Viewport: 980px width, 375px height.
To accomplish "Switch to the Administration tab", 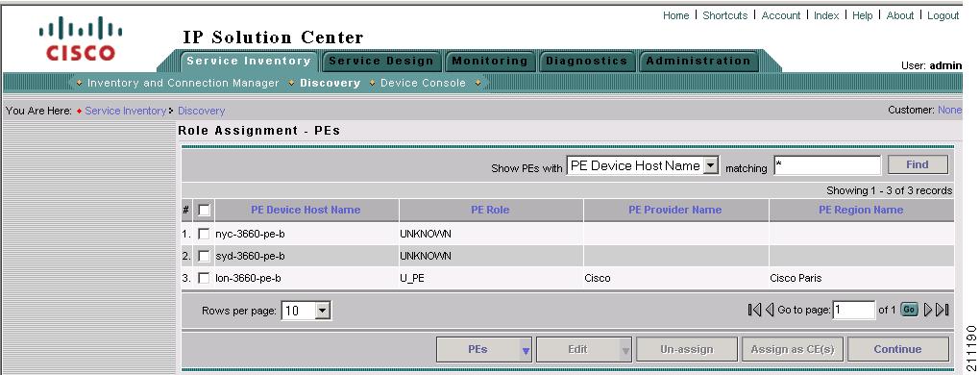I will tap(698, 62).
